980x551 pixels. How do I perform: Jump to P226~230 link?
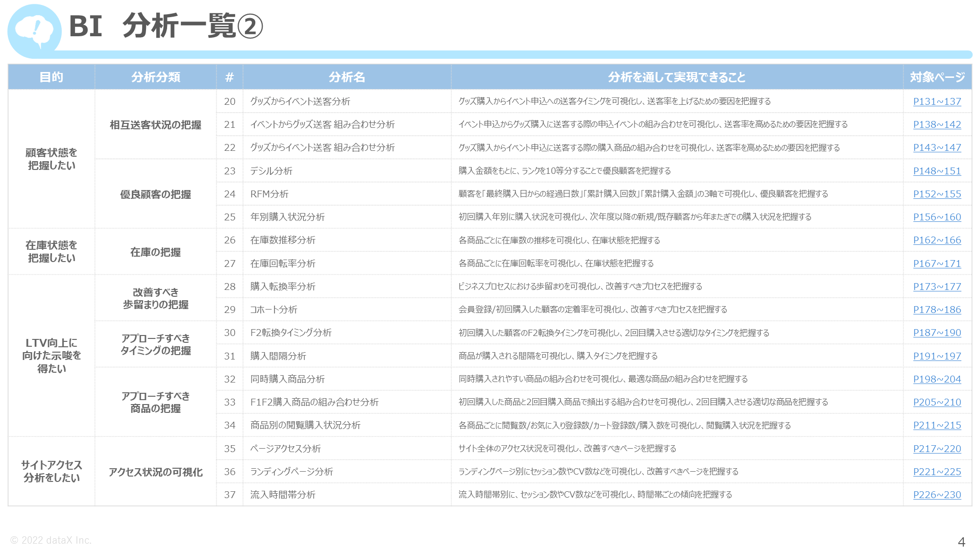(937, 495)
